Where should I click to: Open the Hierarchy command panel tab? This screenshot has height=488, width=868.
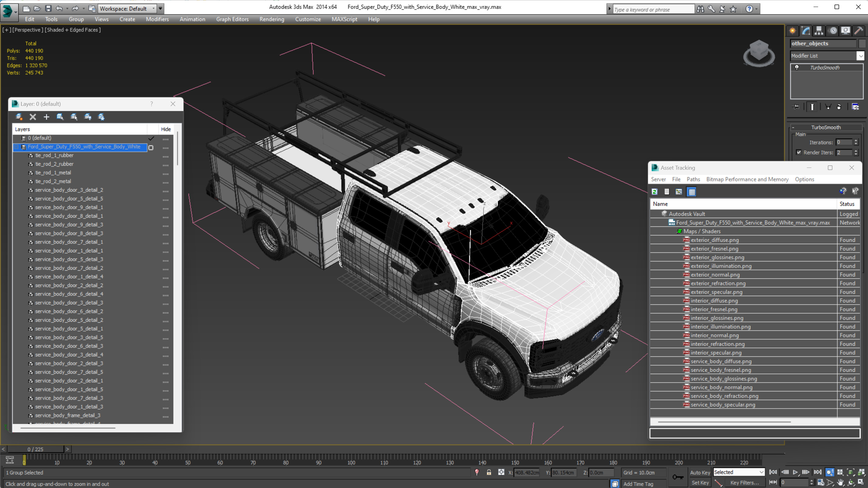coord(819,31)
